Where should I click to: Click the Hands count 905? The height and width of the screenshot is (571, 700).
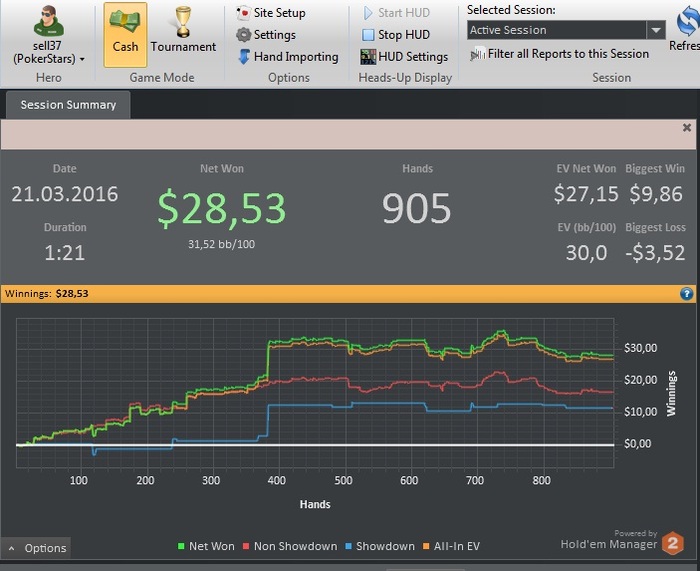417,208
